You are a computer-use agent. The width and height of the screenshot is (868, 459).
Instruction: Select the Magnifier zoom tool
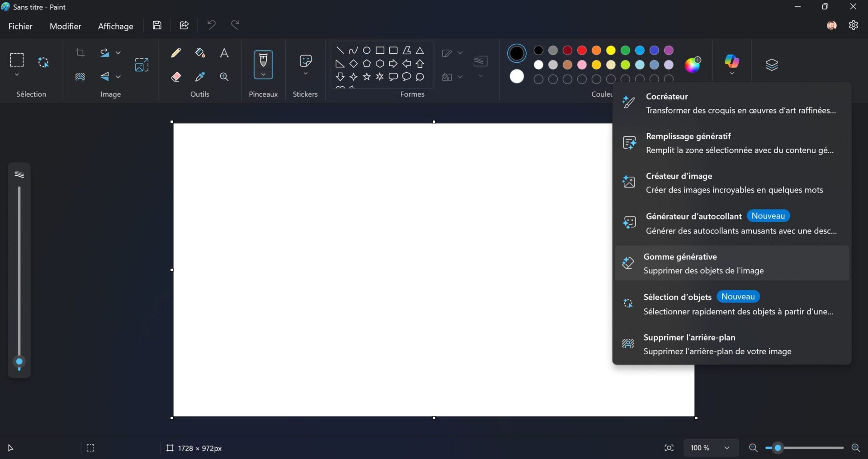tap(224, 77)
